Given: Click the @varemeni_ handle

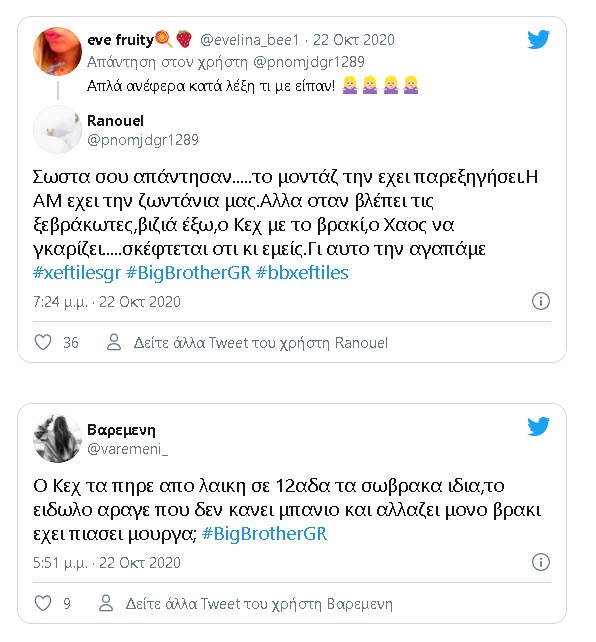Looking at the screenshot, I should pos(127,449).
